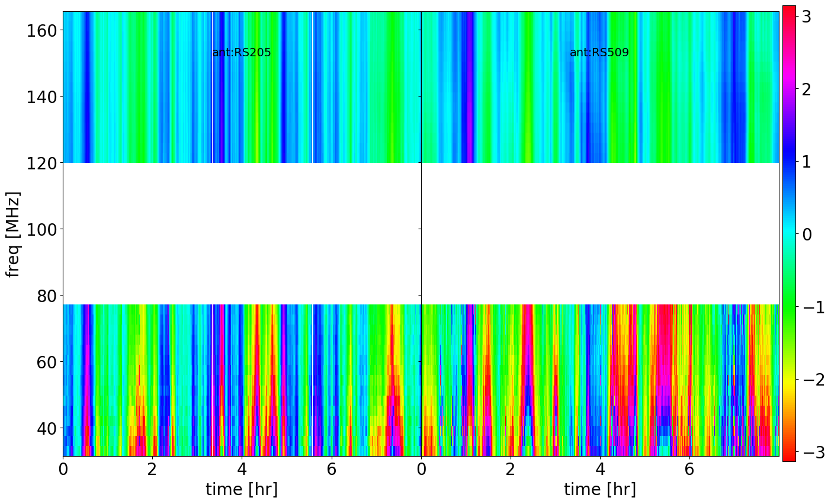Click the 160 frequency tick label
The height and width of the screenshot is (504, 831).
(x=41, y=30)
